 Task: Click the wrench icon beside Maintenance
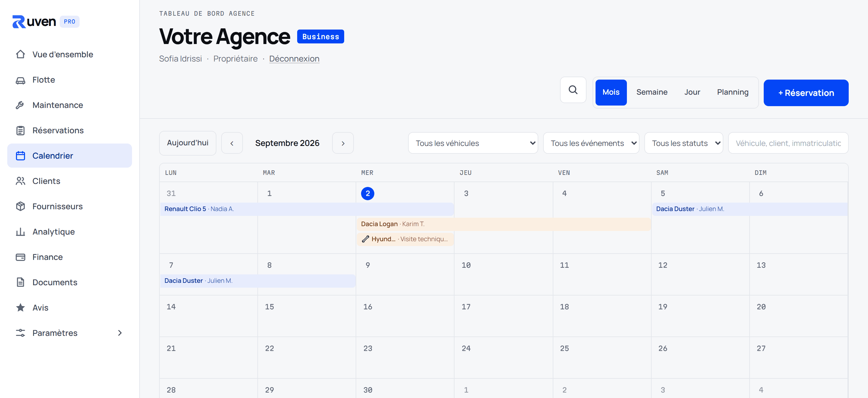pyautogui.click(x=20, y=105)
